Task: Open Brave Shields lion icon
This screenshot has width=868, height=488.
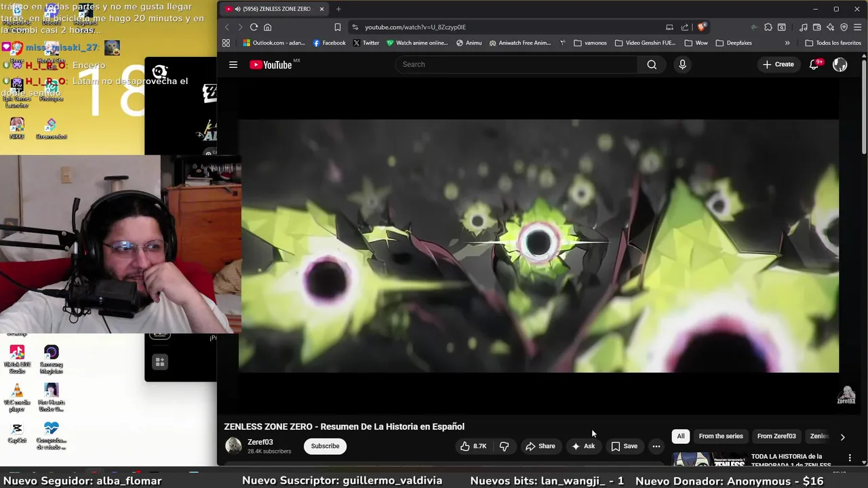Action: tap(701, 27)
